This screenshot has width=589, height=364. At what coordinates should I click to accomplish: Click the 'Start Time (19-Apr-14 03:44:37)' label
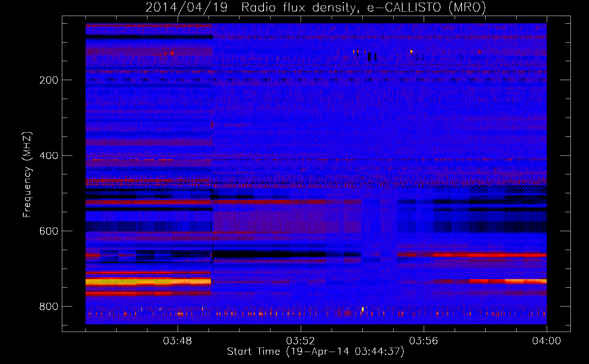pyautogui.click(x=316, y=352)
